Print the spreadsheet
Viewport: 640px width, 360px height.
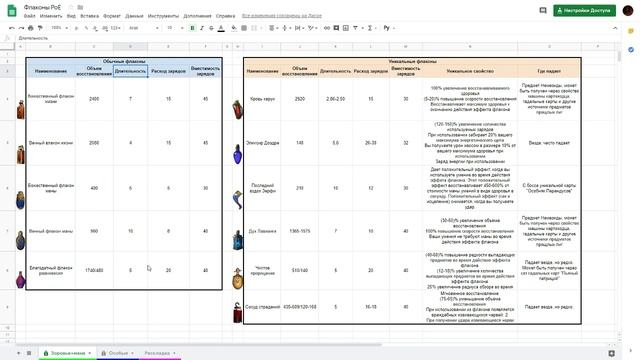tap(31, 28)
